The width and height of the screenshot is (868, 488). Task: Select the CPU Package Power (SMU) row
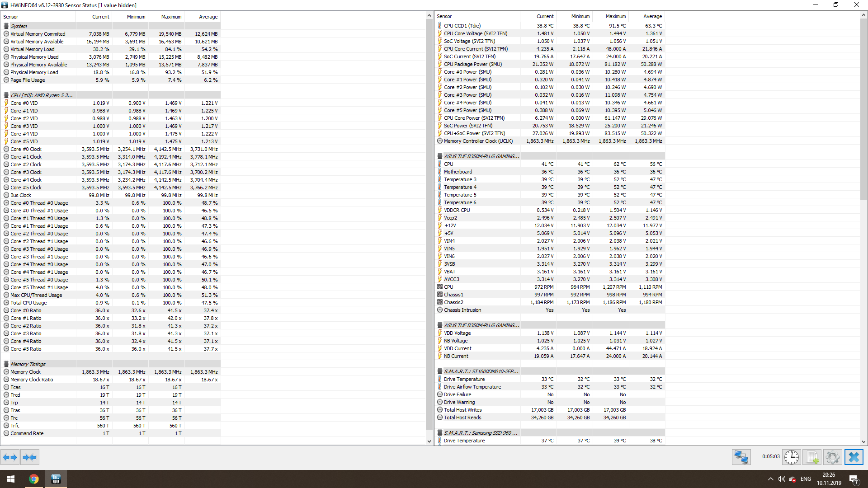pos(472,64)
